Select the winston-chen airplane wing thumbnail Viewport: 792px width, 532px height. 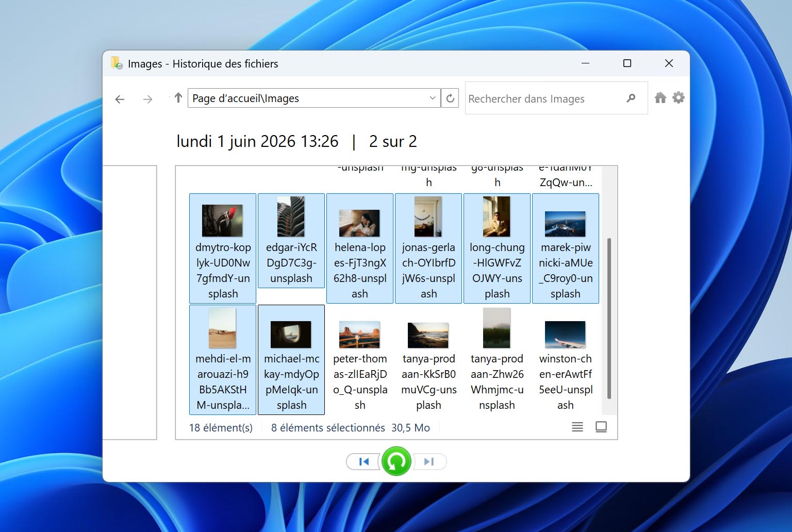[x=565, y=335]
